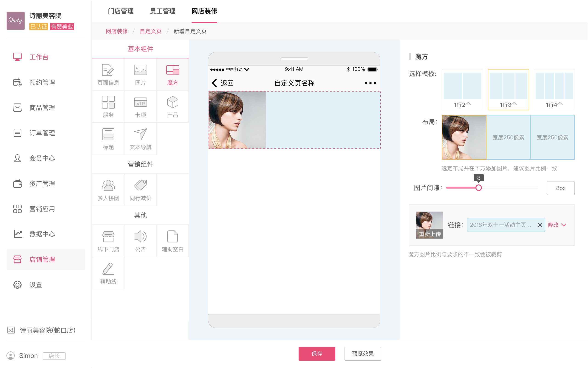Image resolution: width=588 pixels, height=368 pixels.
Task: Switch to the 门店管理 tab
Action: click(x=121, y=11)
